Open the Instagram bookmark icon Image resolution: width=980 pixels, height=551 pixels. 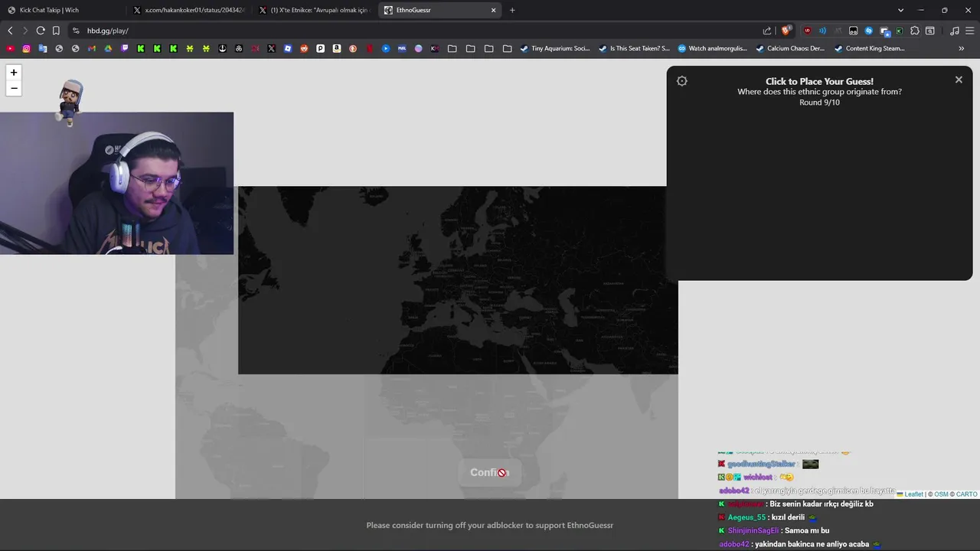point(26,48)
